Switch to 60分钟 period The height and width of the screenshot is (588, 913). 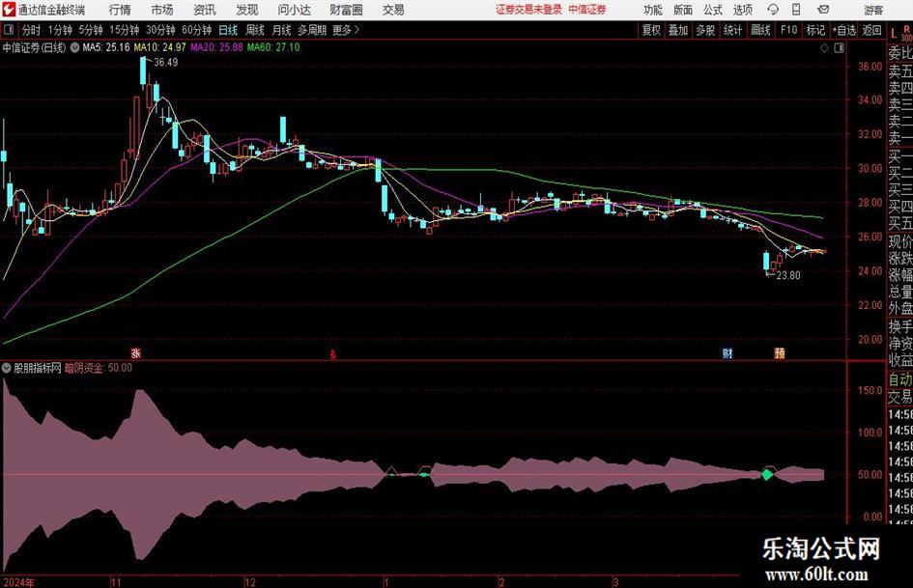[x=196, y=30]
